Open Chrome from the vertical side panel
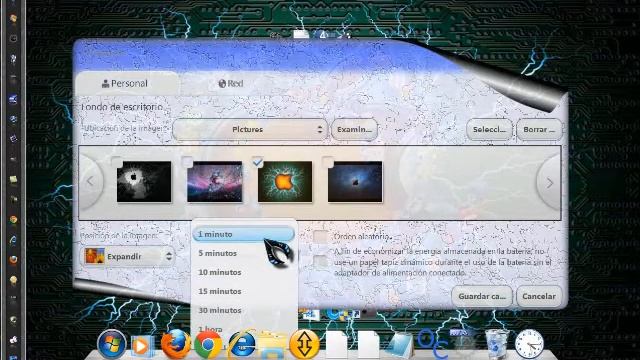Image resolution: width=640 pixels, height=360 pixels. 13,220
